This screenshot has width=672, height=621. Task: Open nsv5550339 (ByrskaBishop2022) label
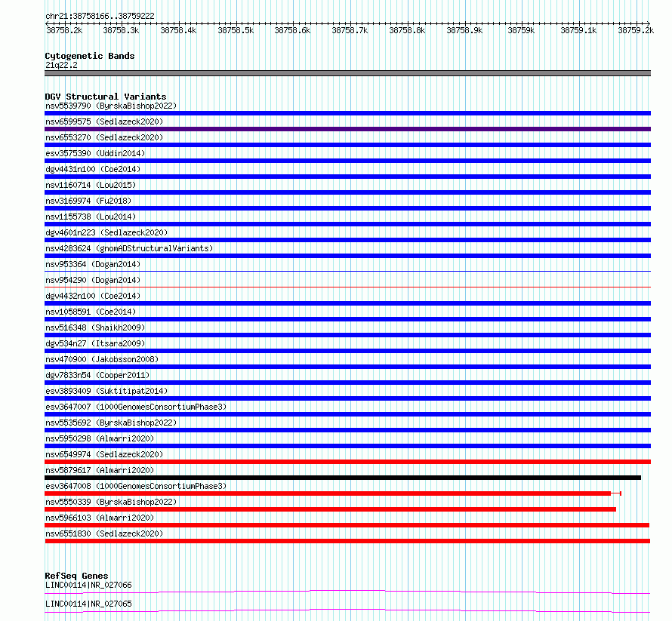click(111, 502)
